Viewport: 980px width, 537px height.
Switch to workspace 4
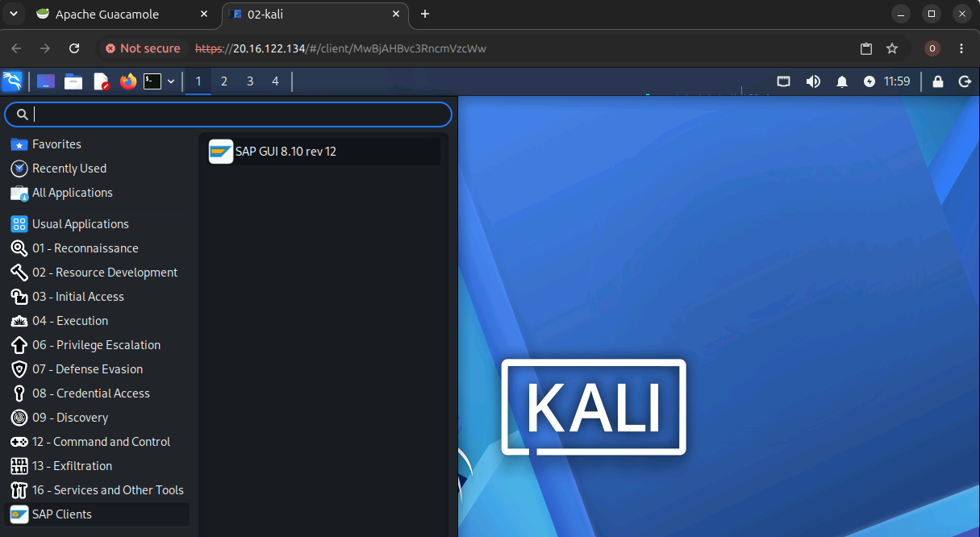click(x=275, y=81)
